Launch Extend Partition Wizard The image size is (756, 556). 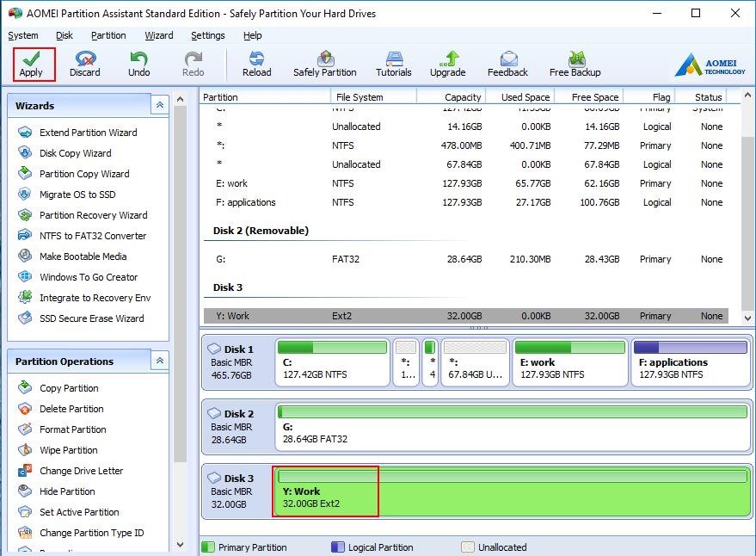(89, 133)
